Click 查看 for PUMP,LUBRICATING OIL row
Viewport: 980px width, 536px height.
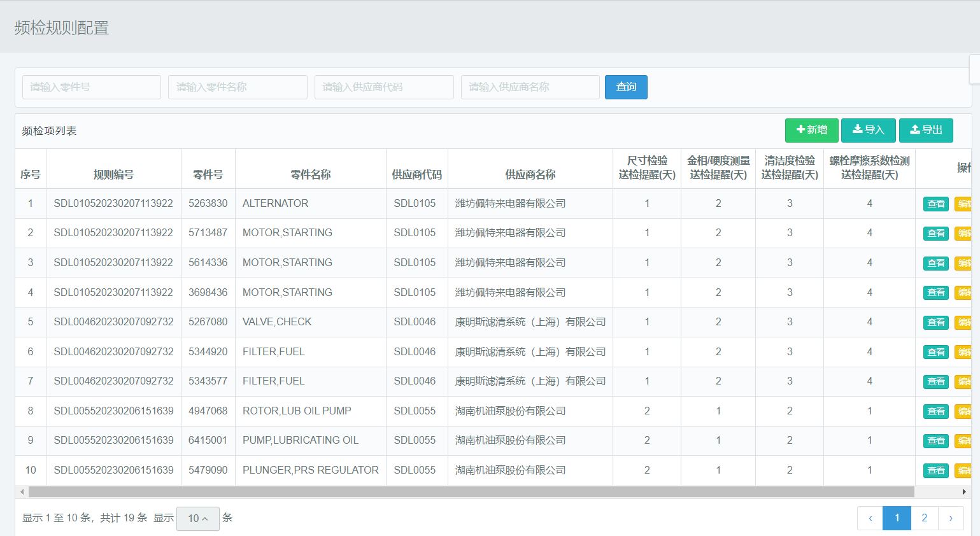(x=936, y=441)
